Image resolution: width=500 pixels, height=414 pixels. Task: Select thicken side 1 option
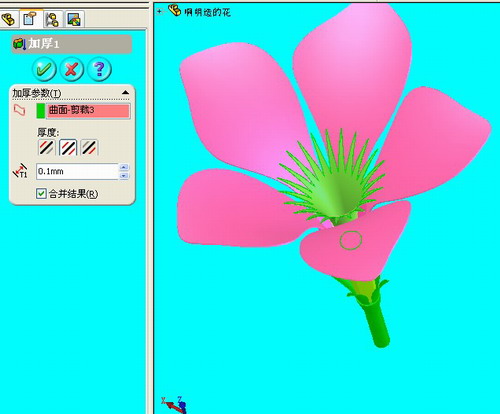tap(46, 147)
